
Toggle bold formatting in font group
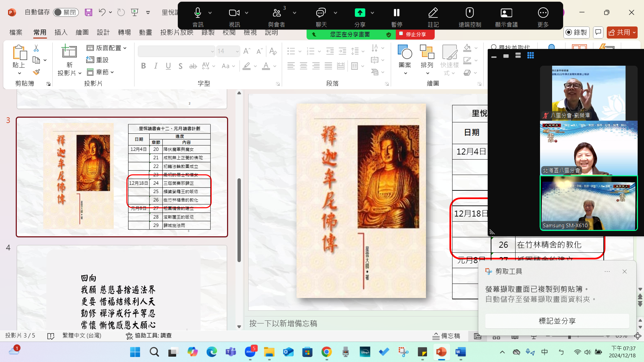pos(144,66)
